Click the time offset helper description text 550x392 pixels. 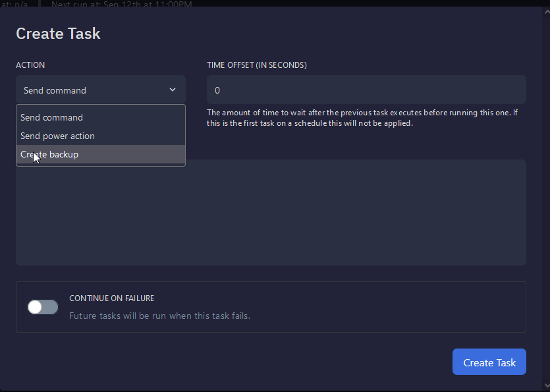[362, 118]
